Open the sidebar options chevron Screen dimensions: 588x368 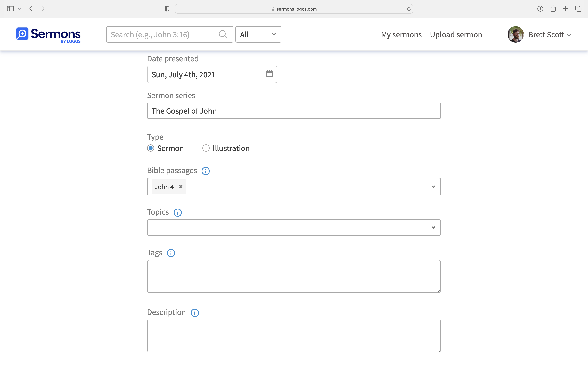click(x=19, y=9)
